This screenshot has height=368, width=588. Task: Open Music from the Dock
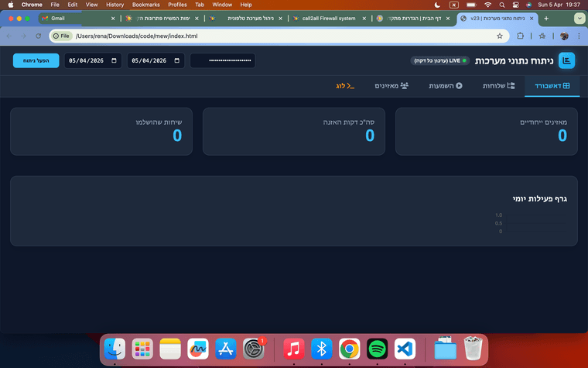(294, 349)
